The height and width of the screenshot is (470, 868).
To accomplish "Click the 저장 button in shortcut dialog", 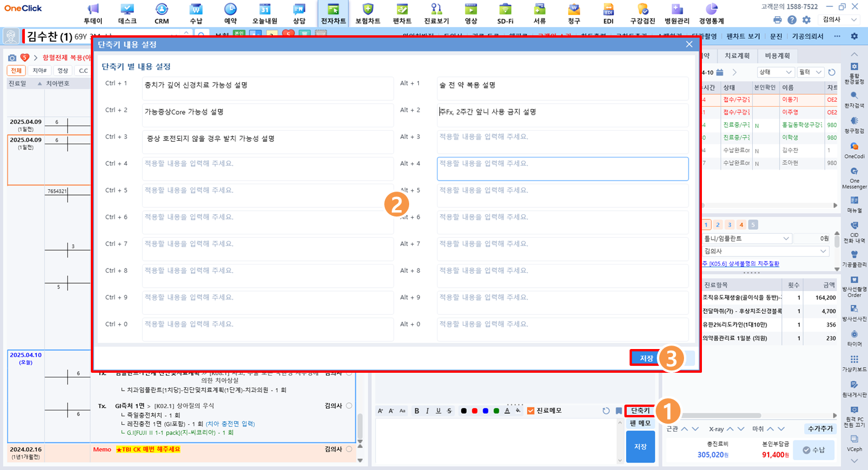I will tap(646, 358).
